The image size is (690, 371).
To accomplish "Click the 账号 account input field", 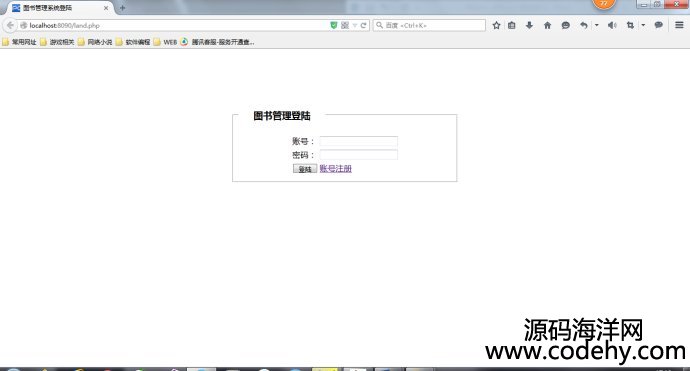I will (x=359, y=141).
